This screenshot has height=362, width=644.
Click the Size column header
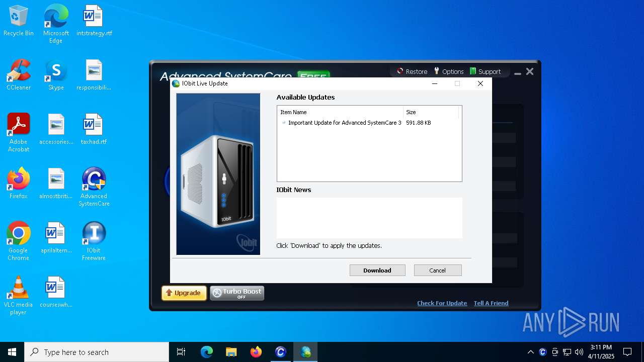(x=431, y=112)
